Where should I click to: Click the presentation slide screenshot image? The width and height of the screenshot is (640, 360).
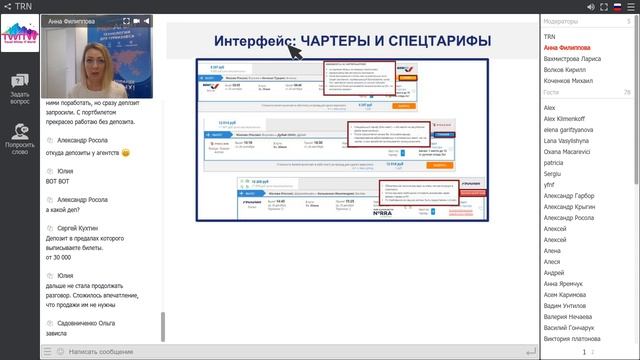click(x=342, y=140)
